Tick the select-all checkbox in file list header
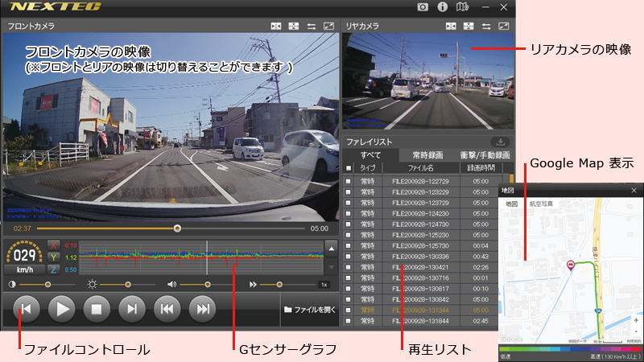Screen dimensions: 644x362 coord(349,168)
